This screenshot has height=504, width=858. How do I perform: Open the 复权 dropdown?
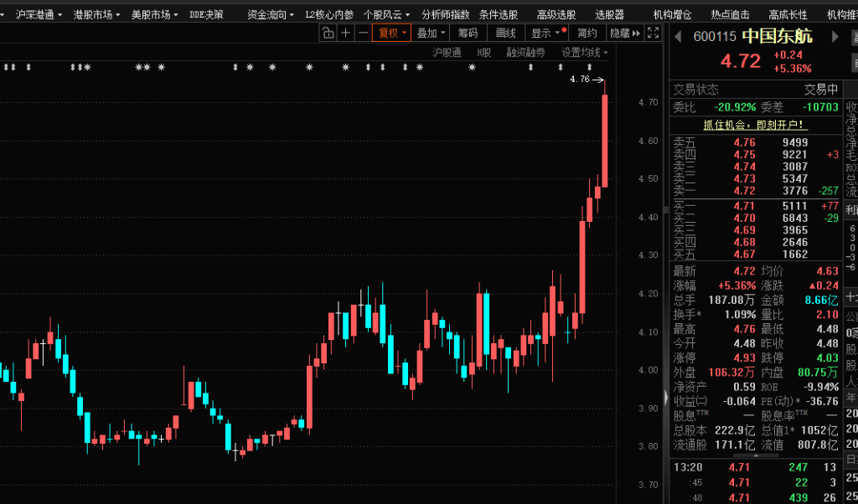coord(391,33)
